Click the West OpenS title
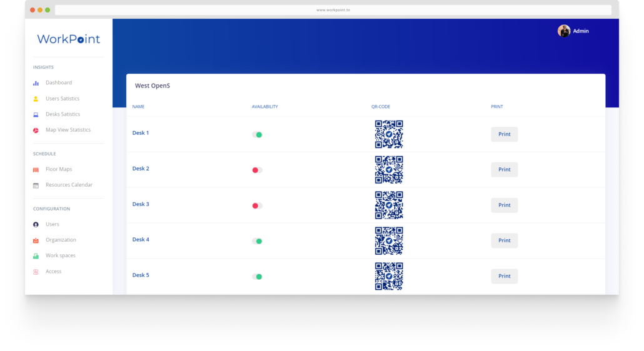This screenshot has width=644, height=351. (153, 86)
